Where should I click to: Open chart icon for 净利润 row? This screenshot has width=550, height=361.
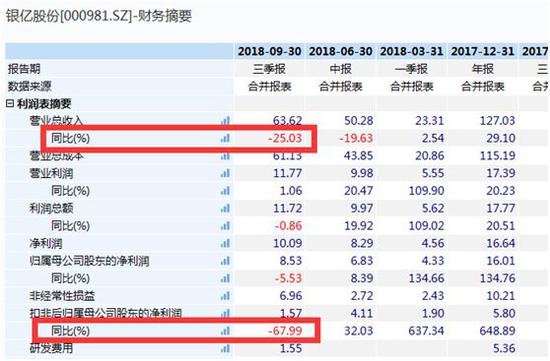coord(225,243)
